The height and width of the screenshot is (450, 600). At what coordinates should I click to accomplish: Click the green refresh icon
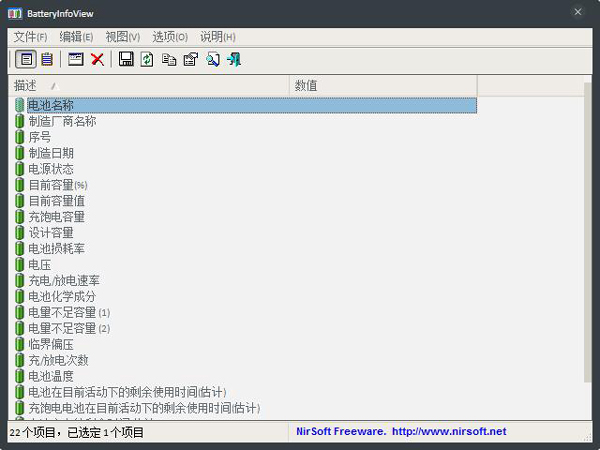point(147,59)
